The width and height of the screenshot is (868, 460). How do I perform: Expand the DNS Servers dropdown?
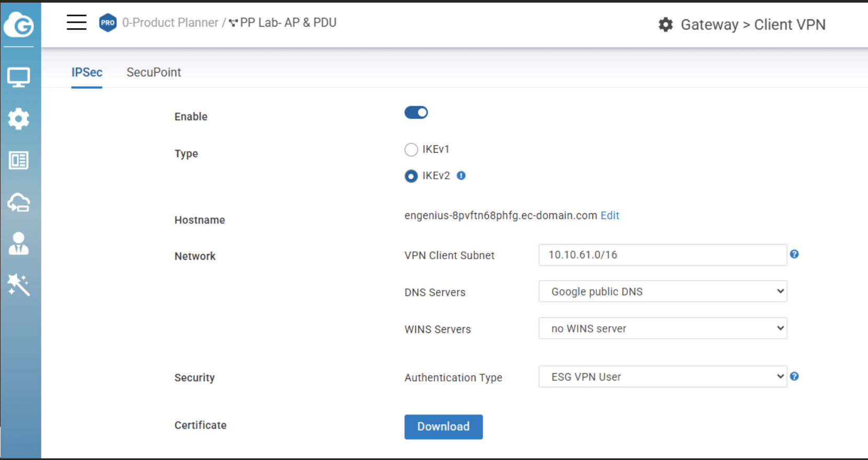coord(662,292)
